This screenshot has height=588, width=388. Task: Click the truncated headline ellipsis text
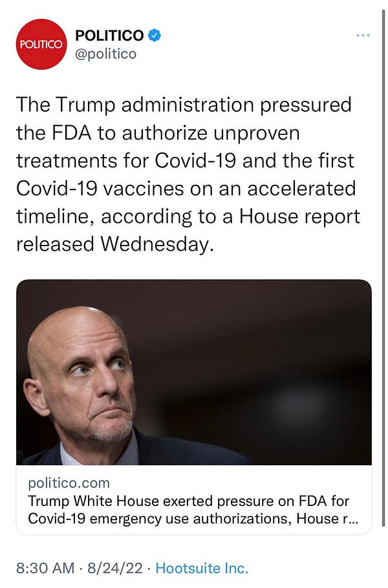coord(352,519)
